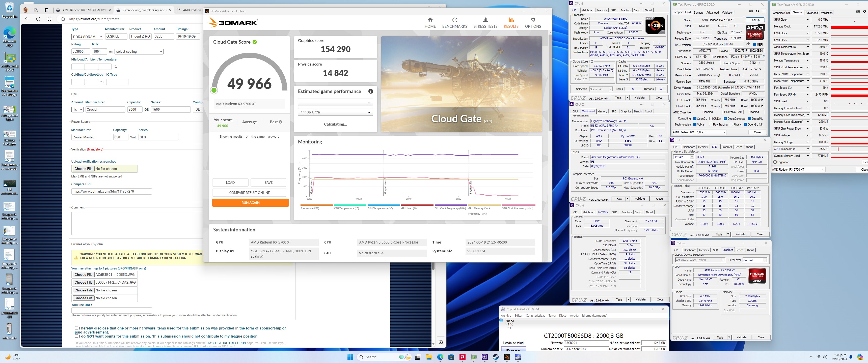Screen dimensions: 868x363
Task: Open the TechPowerUp GPU-Z desktop shortcut
Action: tap(9, 62)
